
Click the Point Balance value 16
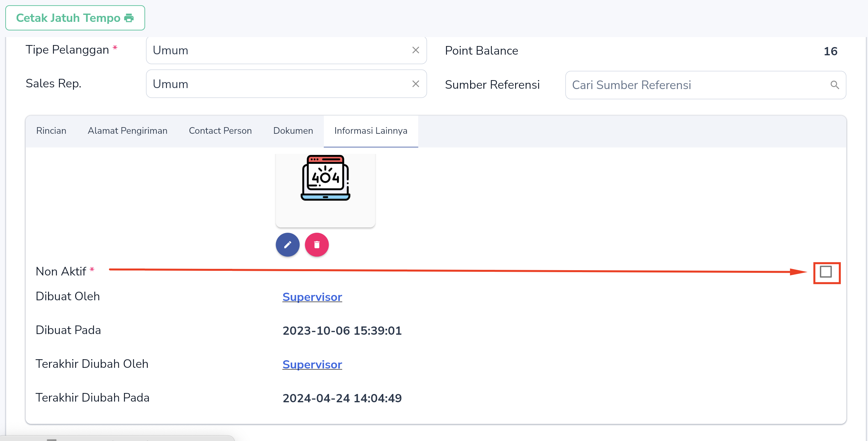click(x=830, y=51)
